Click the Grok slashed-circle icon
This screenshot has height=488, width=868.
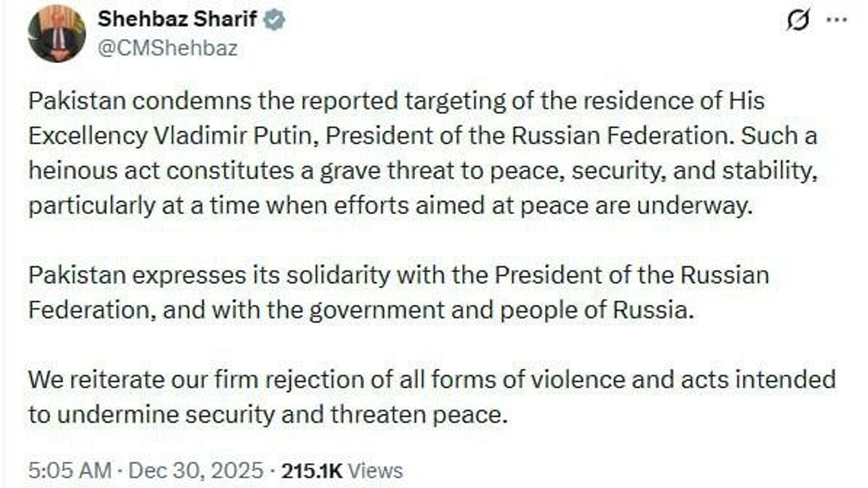tap(797, 20)
